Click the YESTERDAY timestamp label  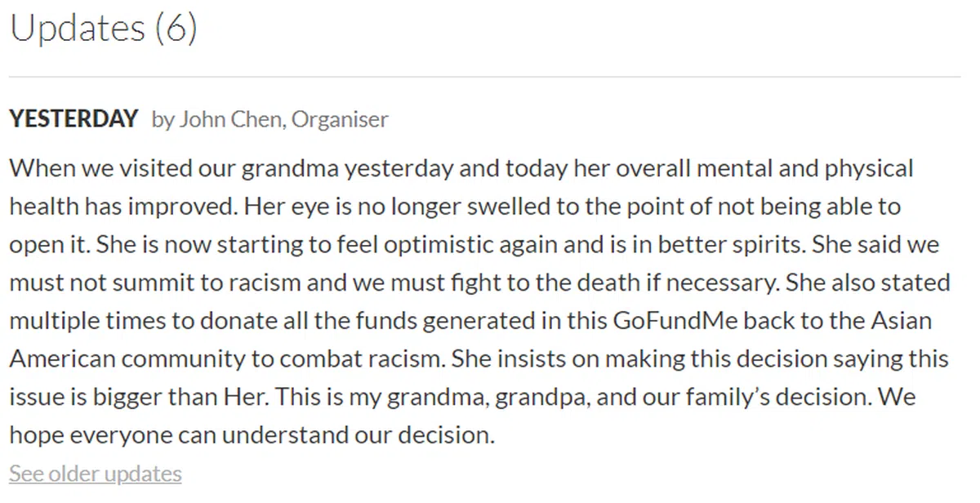(x=73, y=119)
